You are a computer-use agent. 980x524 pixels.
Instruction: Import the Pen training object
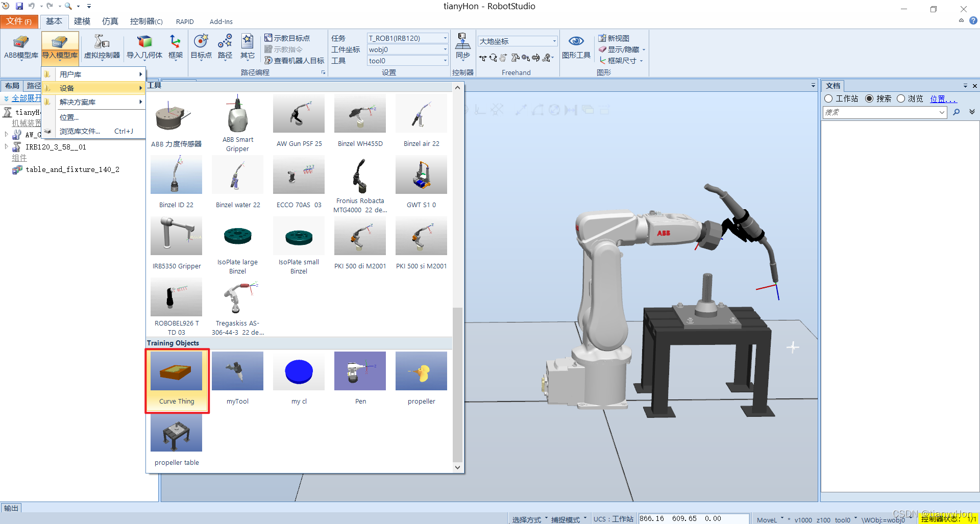click(x=360, y=379)
